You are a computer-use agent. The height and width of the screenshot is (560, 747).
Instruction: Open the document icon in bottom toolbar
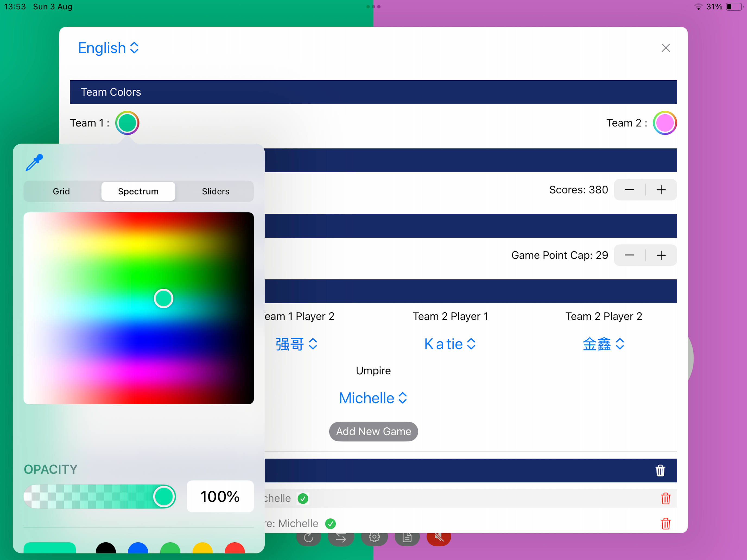(407, 539)
